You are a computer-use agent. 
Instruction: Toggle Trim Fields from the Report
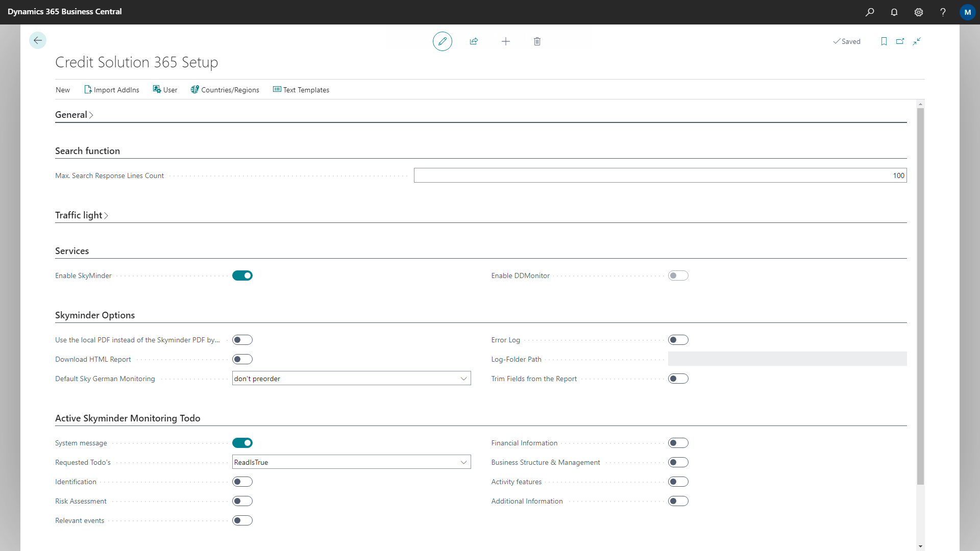coord(678,379)
